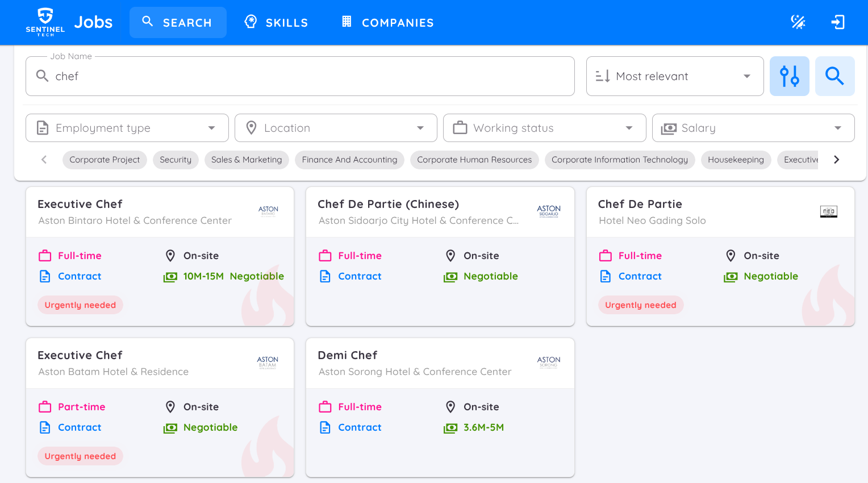Open the Most relevant sort dropdown

point(674,76)
